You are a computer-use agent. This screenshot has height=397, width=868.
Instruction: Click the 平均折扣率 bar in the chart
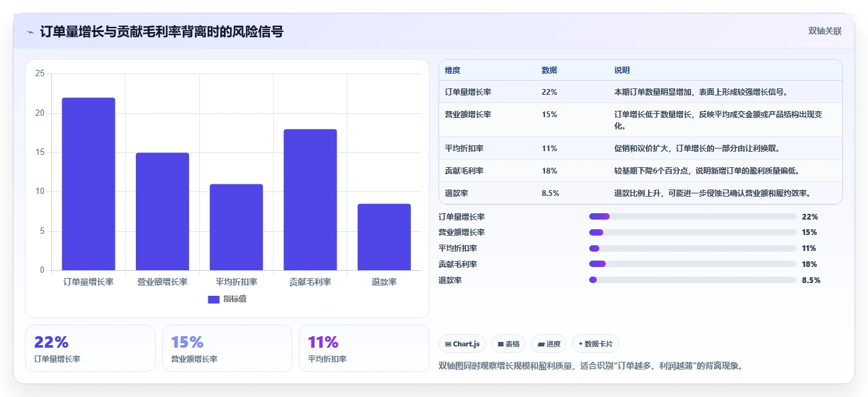(237, 227)
